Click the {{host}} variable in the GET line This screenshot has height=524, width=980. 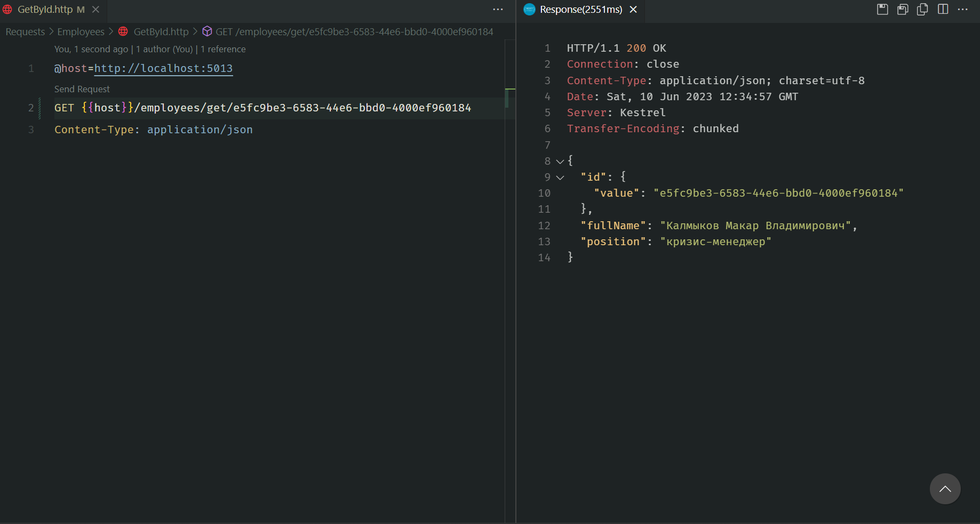(107, 108)
